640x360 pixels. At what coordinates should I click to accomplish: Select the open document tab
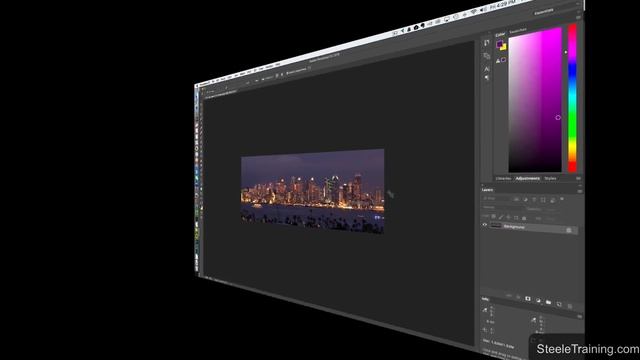(x=220, y=95)
